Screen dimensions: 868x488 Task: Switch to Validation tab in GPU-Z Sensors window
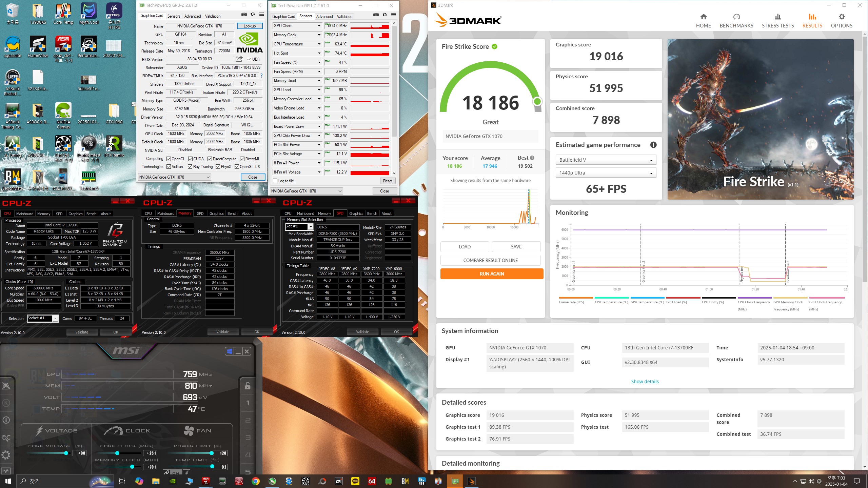pyautogui.click(x=344, y=17)
